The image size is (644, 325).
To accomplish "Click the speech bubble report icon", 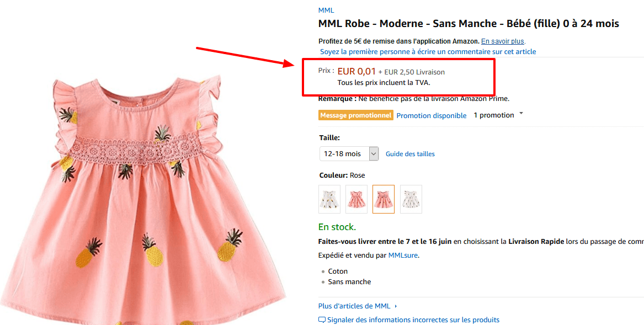I will click(322, 319).
